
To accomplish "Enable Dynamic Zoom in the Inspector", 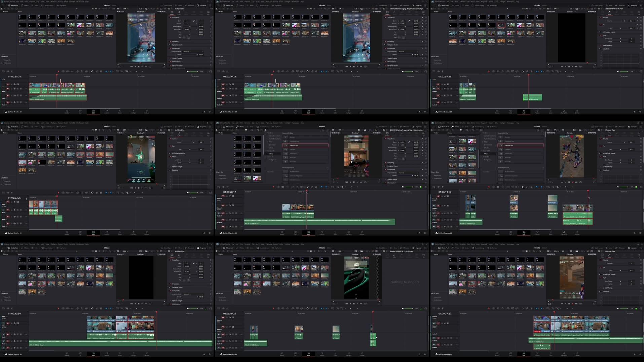I will click(x=169, y=45).
